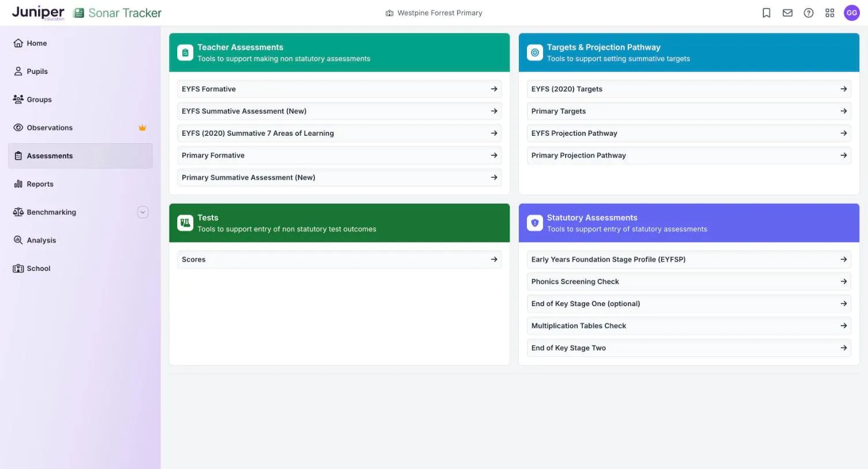Expand the Benchmarking chevron in sidebar
The height and width of the screenshot is (469, 868).
[143, 212]
